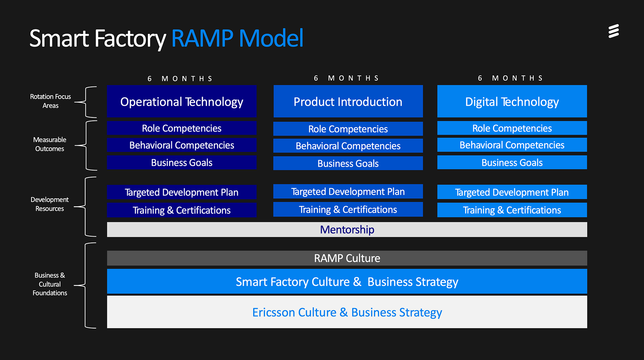Click 6 MONTHS above Digital Technology
This screenshot has width=644, height=360.
[x=510, y=78]
